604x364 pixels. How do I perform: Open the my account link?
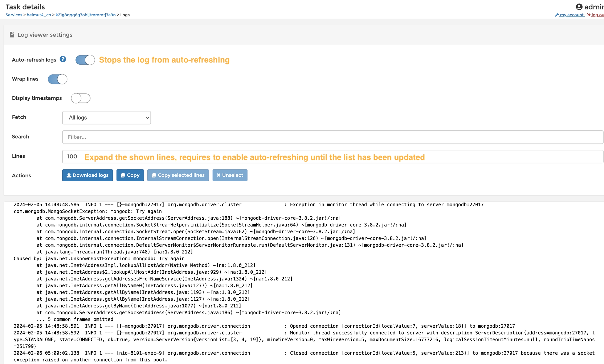(571, 15)
